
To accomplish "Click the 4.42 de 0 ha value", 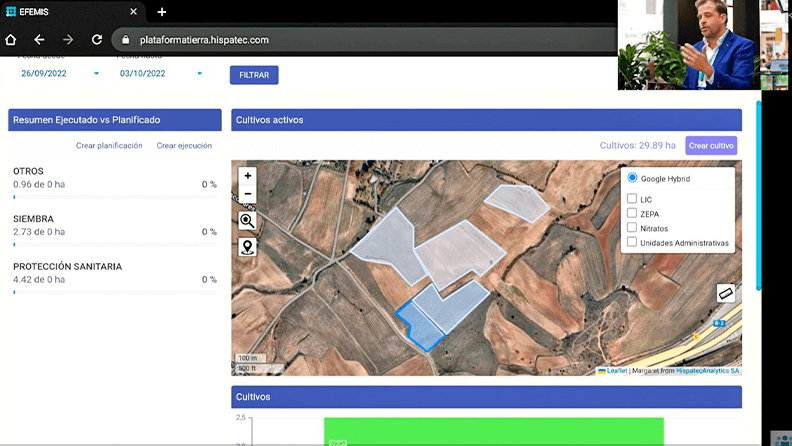I will 39,279.
